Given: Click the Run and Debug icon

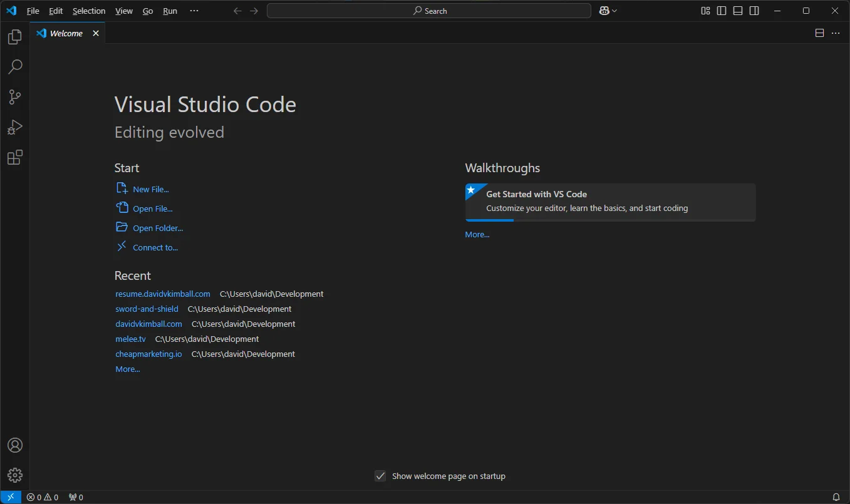Looking at the screenshot, I should tap(14, 127).
